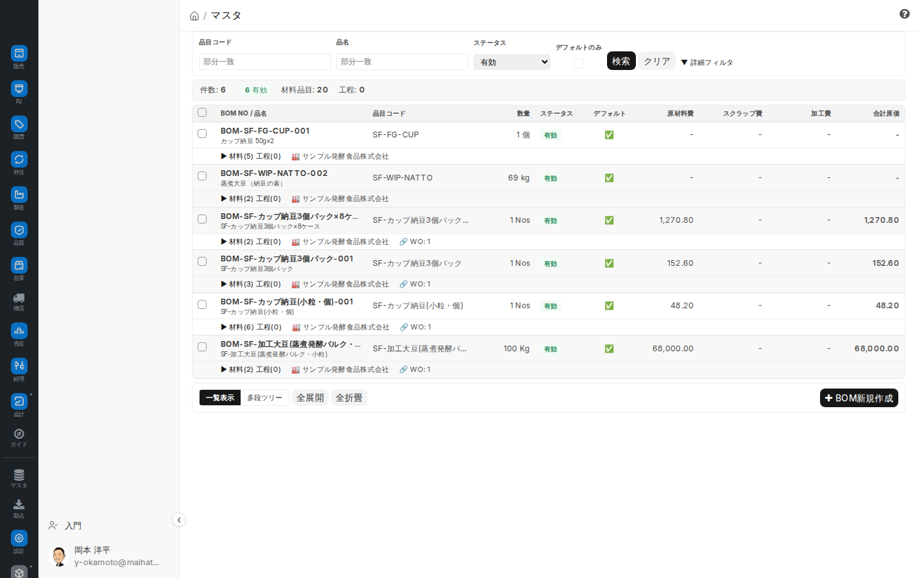Click the help question mark icon
The height and width of the screenshot is (578, 924).
[905, 14]
